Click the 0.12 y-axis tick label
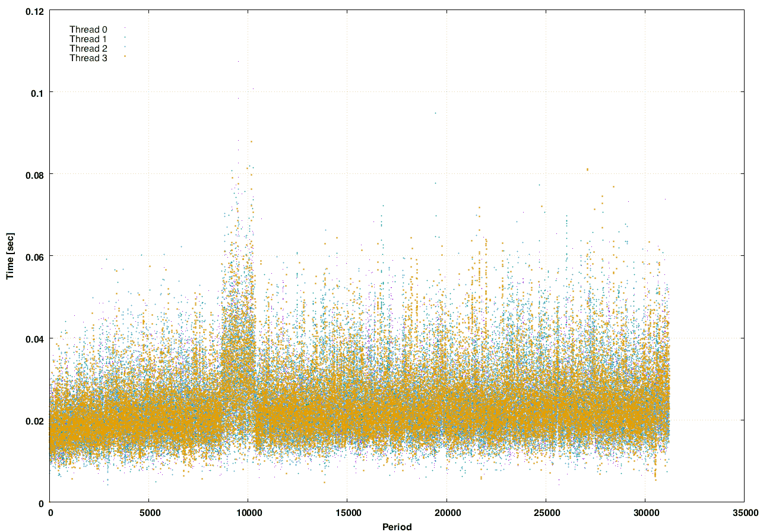 point(35,10)
